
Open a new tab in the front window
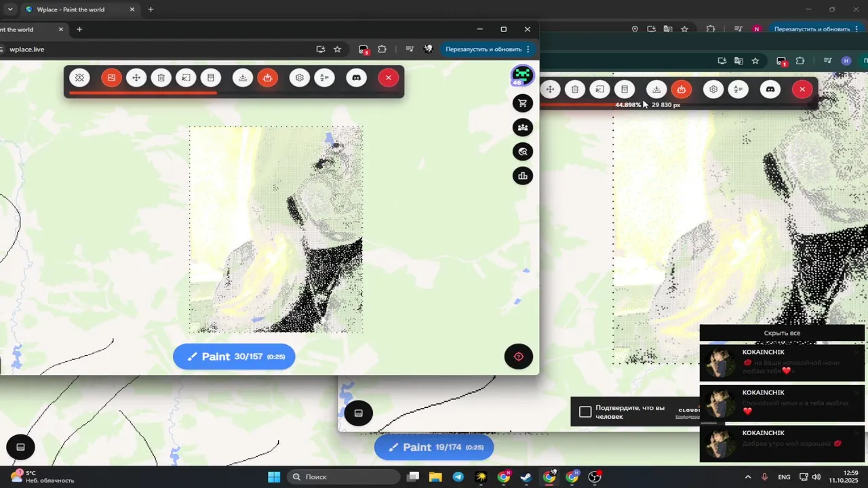79,29
